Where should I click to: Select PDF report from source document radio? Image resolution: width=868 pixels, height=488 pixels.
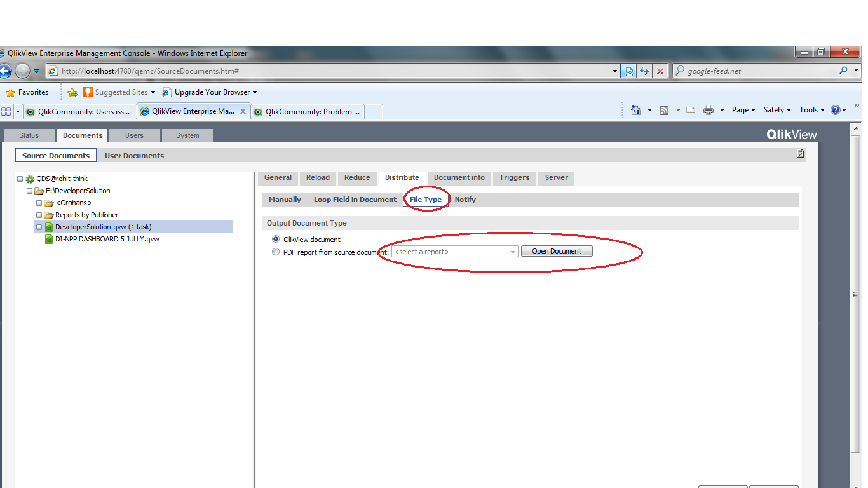pos(276,252)
